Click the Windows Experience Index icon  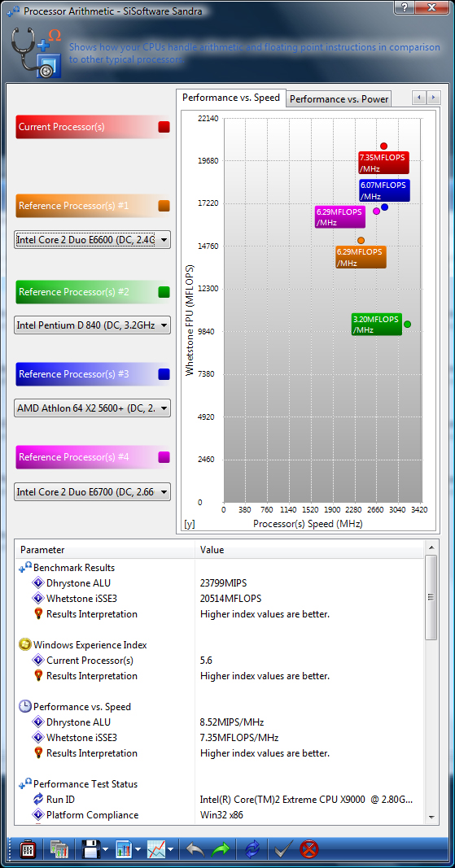tap(25, 645)
